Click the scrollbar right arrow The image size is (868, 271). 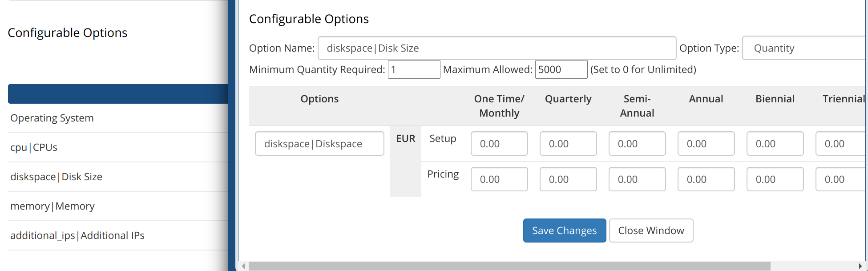(x=860, y=266)
